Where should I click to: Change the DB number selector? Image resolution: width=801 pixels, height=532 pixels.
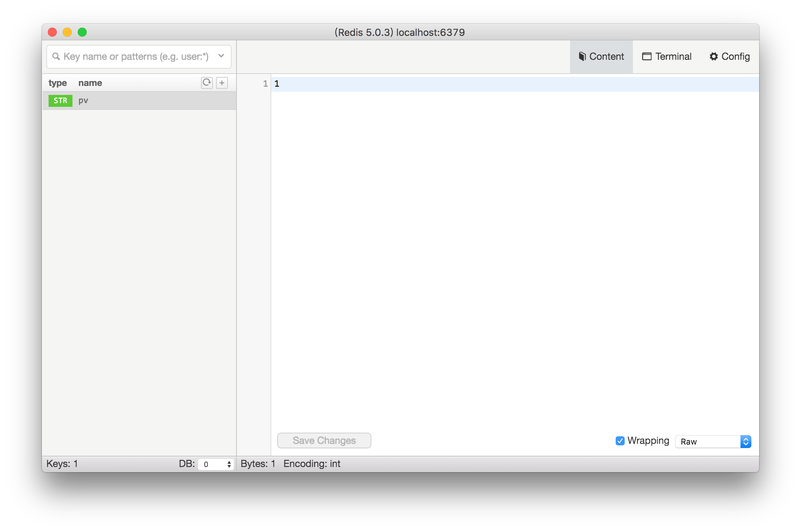tap(216, 464)
